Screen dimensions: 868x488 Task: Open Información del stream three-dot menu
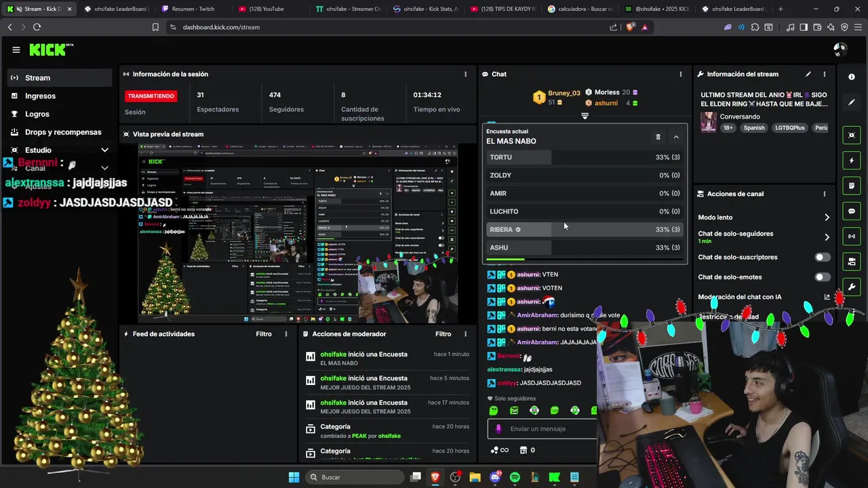pyautogui.click(x=825, y=74)
